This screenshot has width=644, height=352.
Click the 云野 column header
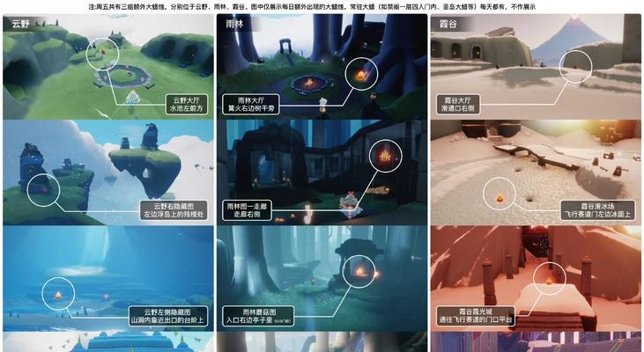tap(20, 24)
